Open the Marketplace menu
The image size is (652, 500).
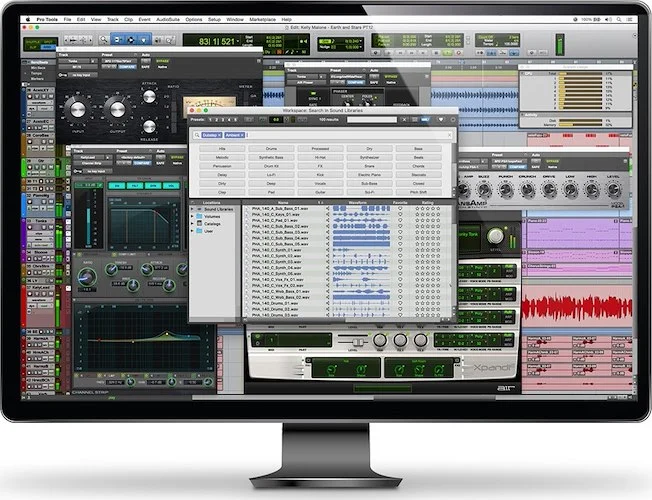pyautogui.click(x=263, y=19)
